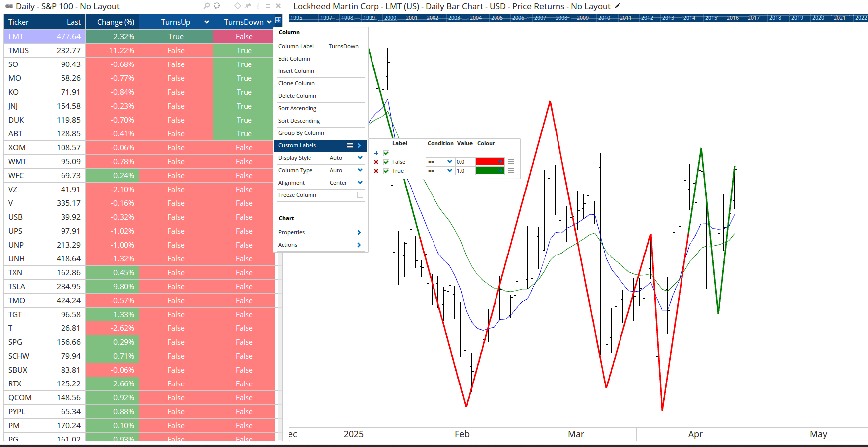Open the TurnsDown column dropdown arrow
The width and height of the screenshot is (868, 447).
point(269,22)
